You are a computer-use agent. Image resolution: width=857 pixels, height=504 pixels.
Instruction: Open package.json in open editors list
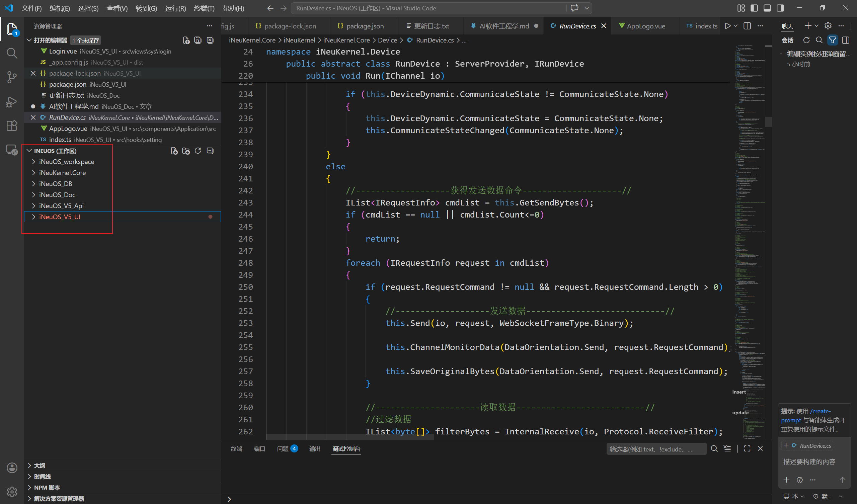pos(68,84)
